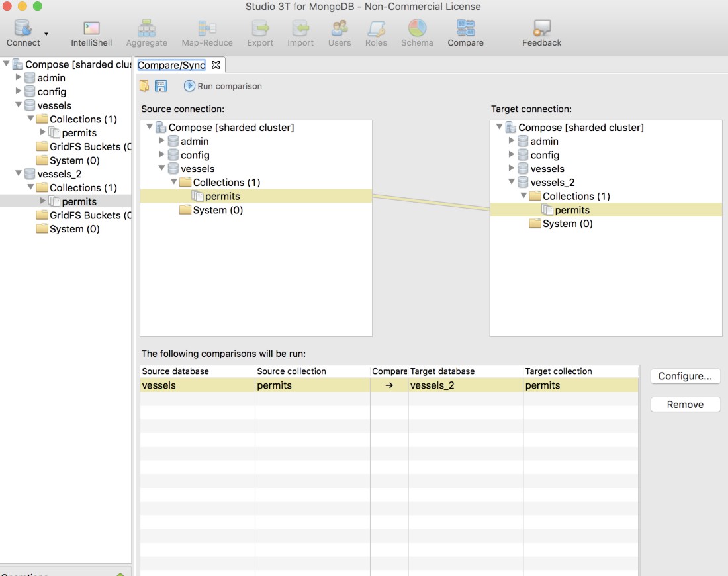Screen dimensions: 728x576
Task: Click the save comparison floppy icon
Action: (161, 86)
